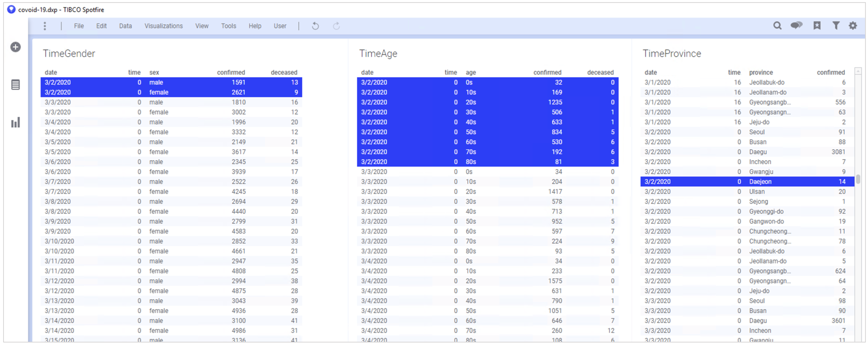The width and height of the screenshot is (868, 345).
Task: Click the time column header in TimeAge
Action: click(x=450, y=72)
